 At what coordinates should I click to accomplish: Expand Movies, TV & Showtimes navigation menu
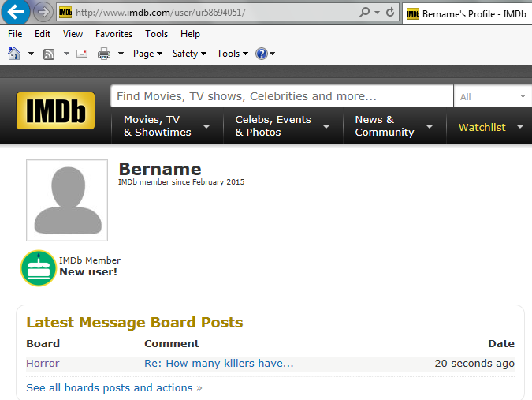[x=166, y=126]
